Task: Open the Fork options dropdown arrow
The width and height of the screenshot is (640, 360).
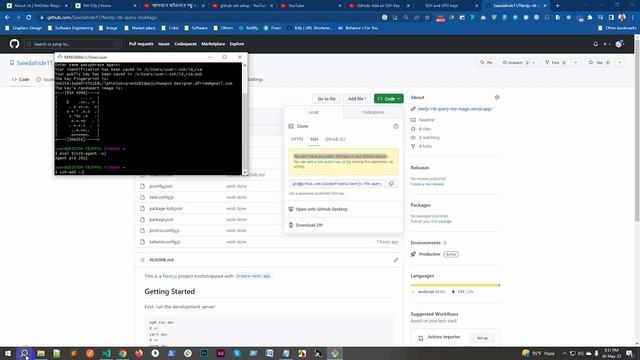Action: coord(576,62)
